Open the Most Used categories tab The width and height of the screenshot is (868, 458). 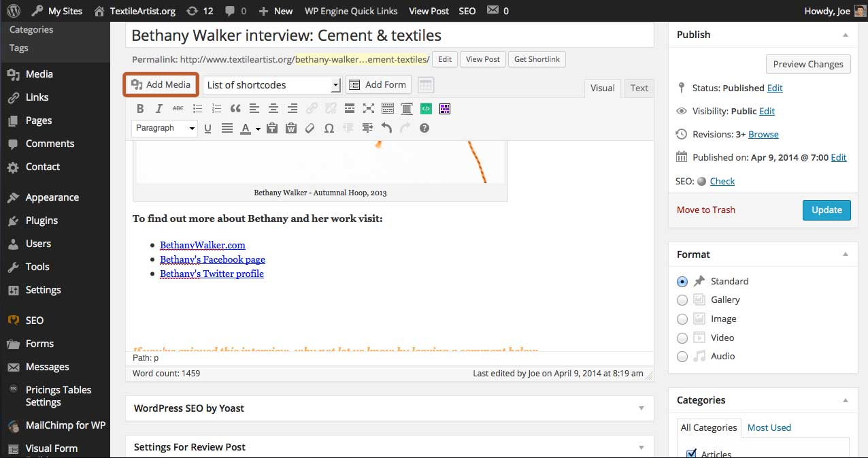769,427
